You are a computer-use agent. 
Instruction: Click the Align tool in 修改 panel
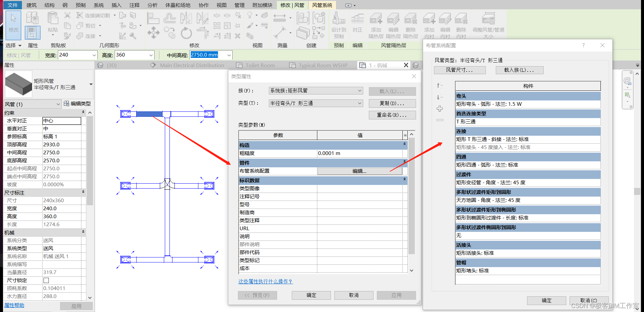click(153, 18)
